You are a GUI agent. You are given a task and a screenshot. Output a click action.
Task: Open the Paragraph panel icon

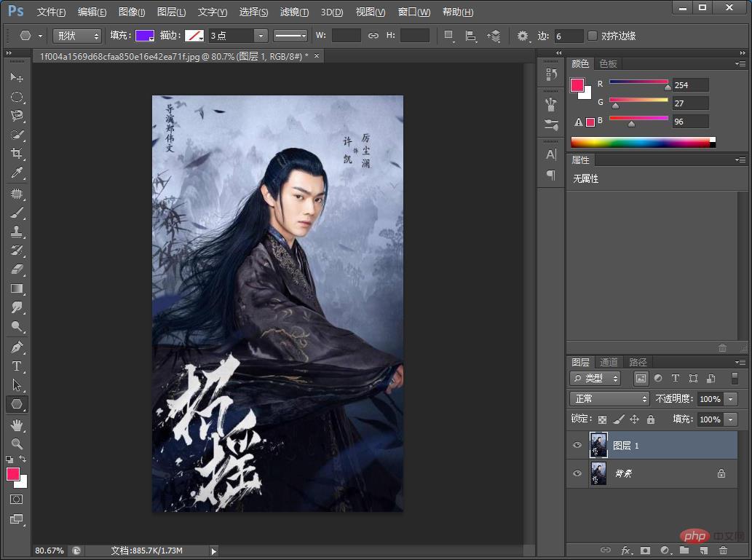pyautogui.click(x=551, y=176)
